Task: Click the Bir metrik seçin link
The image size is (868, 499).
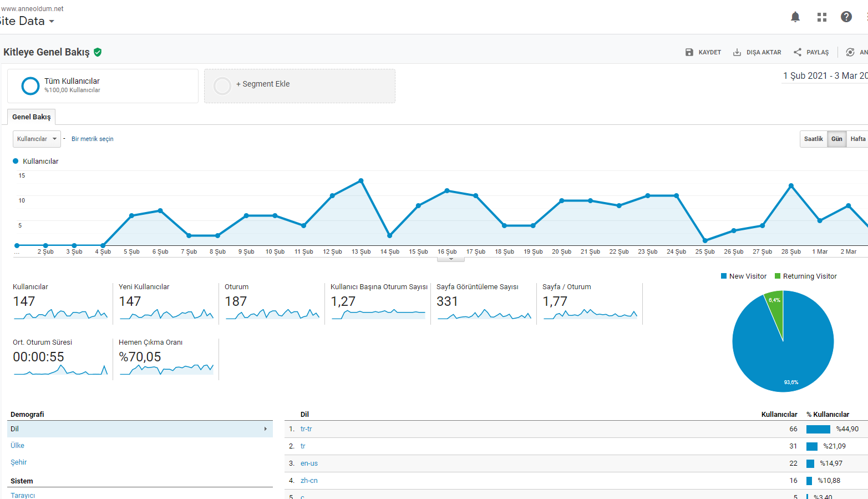Action: pos(93,139)
